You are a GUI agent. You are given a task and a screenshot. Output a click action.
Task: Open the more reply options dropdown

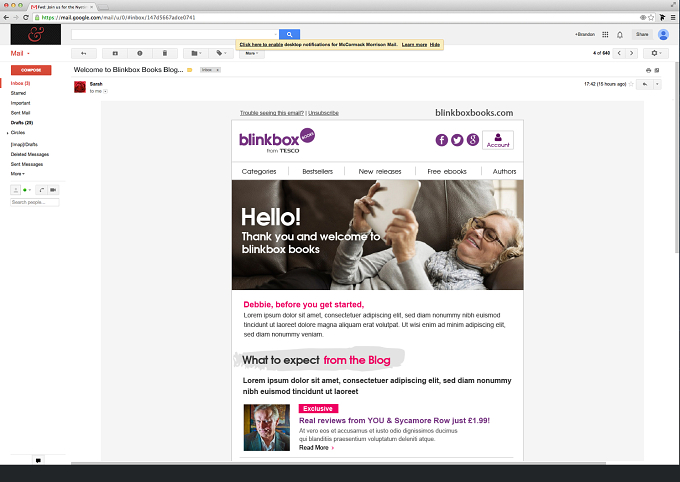(657, 84)
